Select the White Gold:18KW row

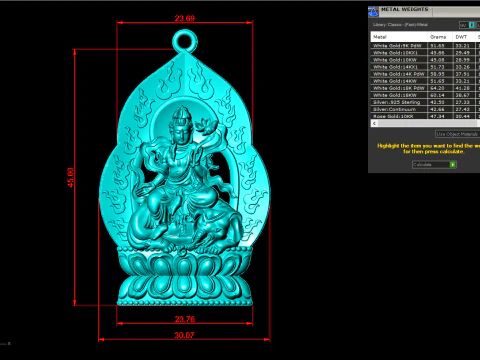(425, 95)
